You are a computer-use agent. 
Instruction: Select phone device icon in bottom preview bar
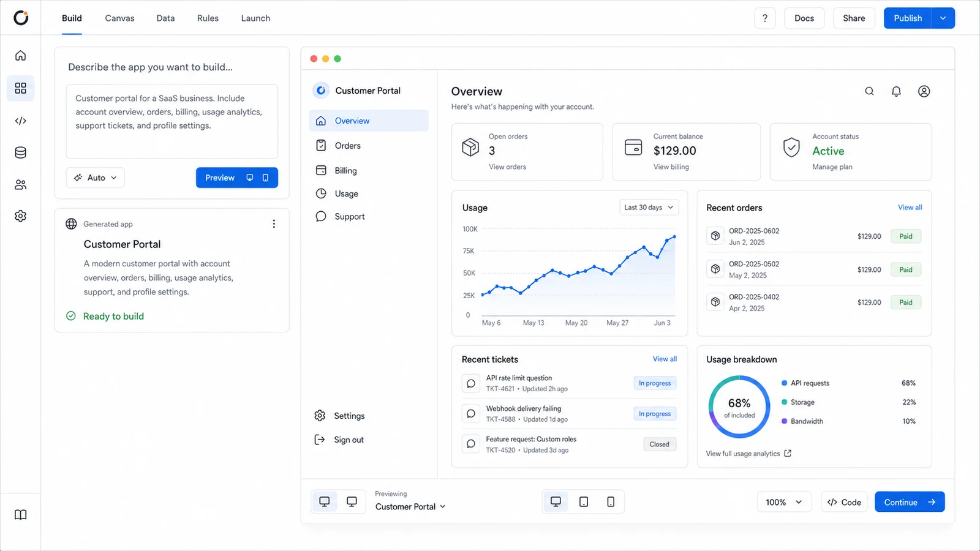611,502
